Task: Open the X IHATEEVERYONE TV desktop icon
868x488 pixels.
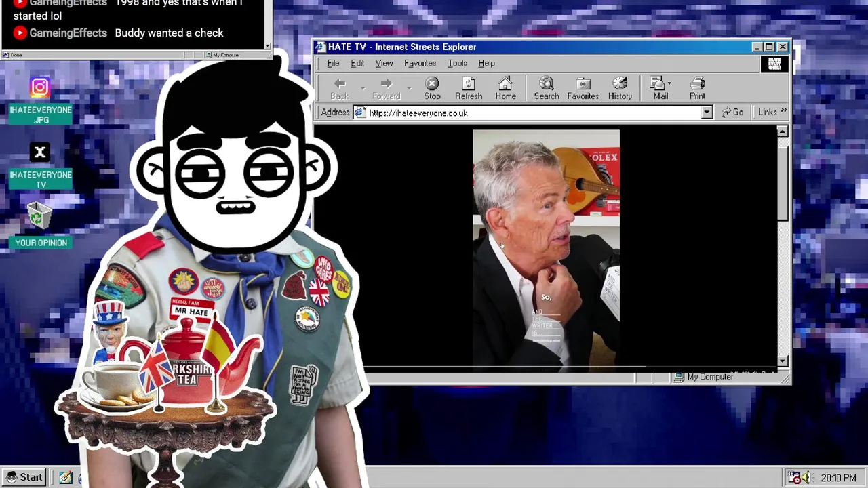Action: [x=40, y=165]
